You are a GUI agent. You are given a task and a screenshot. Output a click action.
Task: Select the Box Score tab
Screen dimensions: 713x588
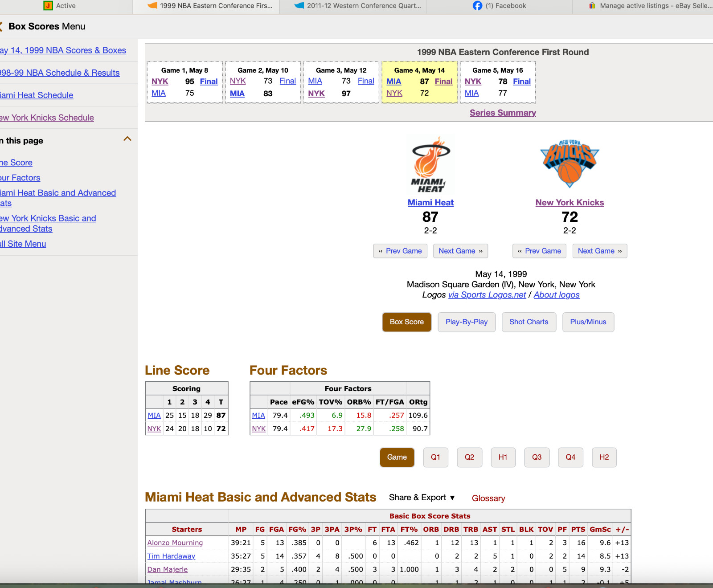point(407,322)
